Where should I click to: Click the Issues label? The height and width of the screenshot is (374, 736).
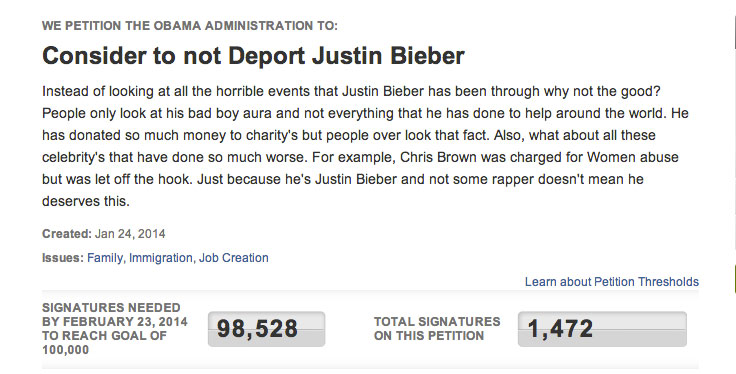pyautogui.click(x=63, y=258)
